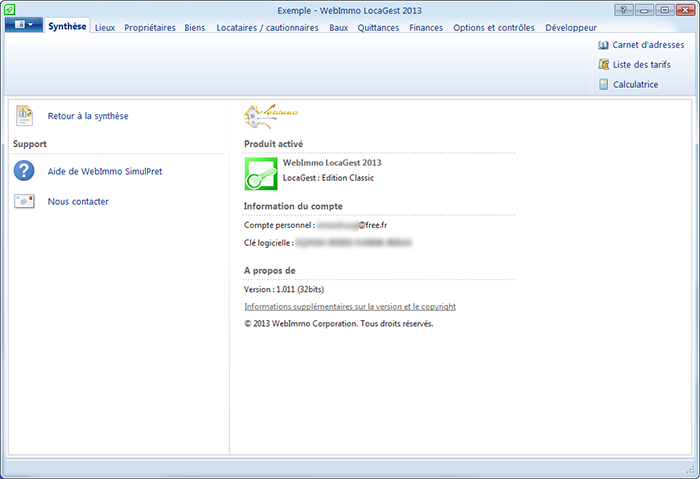Open Liste des tarifs label
This screenshot has height=479, width=700.
[642, 65]
